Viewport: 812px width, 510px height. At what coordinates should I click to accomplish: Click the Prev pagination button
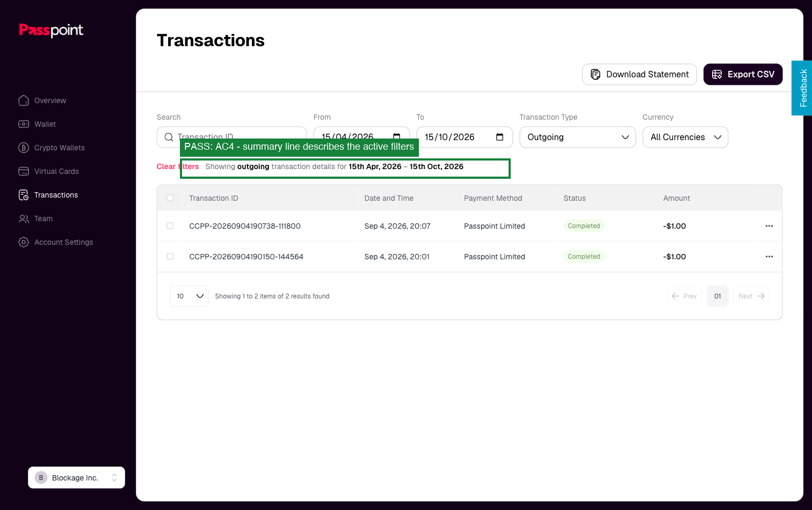pos(684,296)
